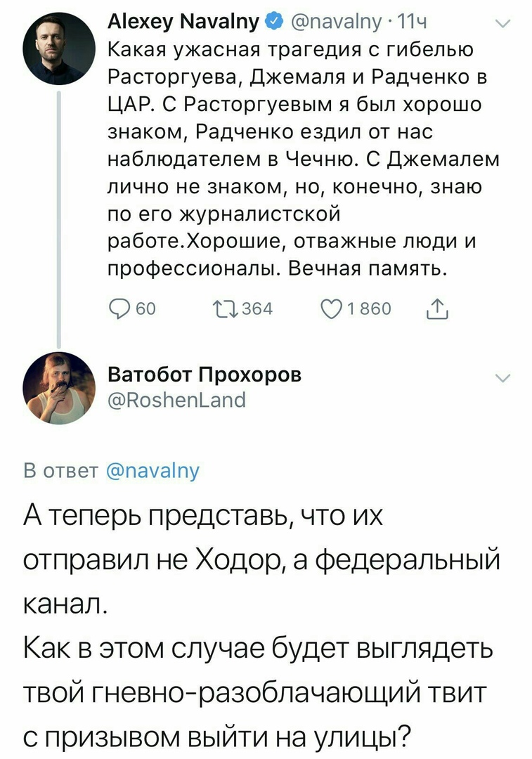Open Ватобот Прохоров's avatar image
The width and height of the screenshot is (532, 759).
[x=58, y=387]
